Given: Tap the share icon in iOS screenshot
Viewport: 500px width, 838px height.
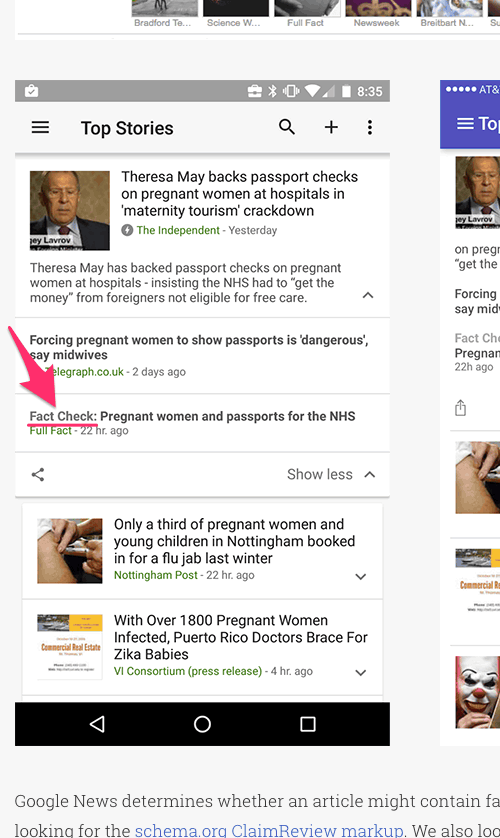Looking at the screenshot, I should click(460, 408).
